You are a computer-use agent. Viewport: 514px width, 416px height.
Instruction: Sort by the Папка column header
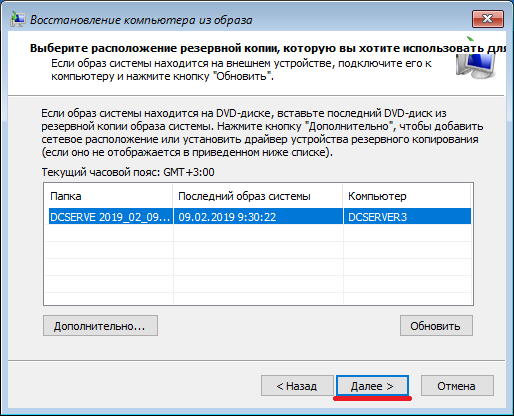point(108,196)
